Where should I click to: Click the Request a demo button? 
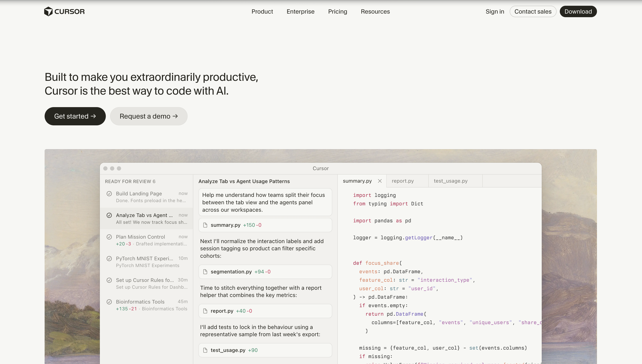point(149,116)
